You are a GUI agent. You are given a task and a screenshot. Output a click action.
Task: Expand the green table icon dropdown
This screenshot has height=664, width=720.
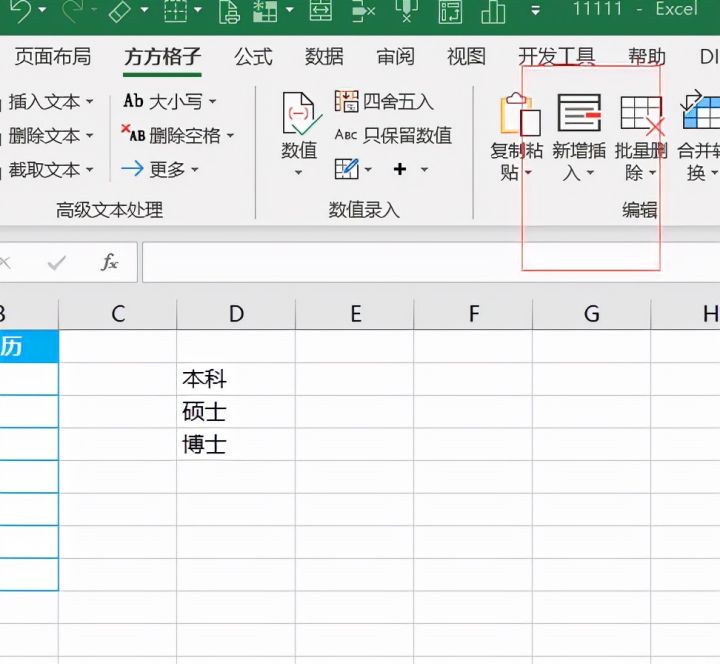(289, 10)
